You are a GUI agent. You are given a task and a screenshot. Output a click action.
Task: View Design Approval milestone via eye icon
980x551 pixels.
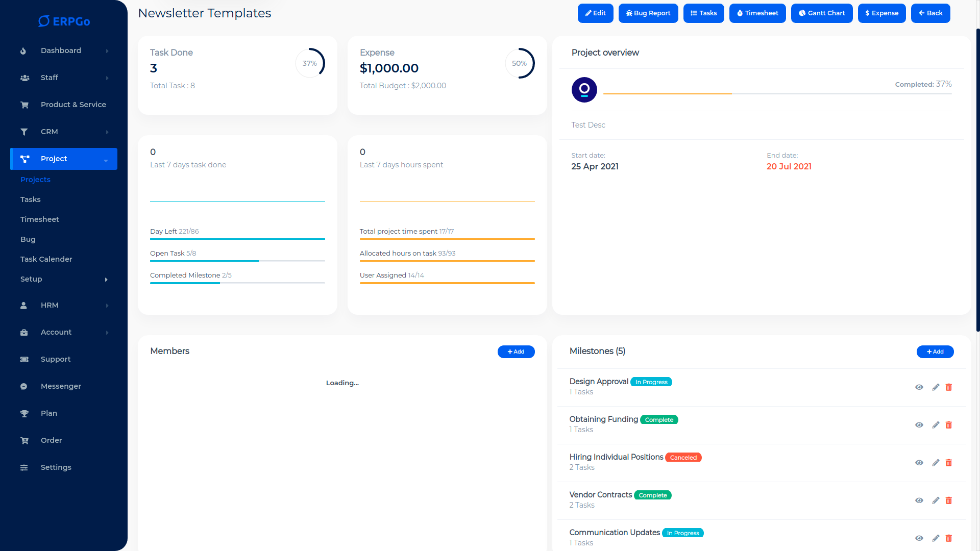tap(919, 387)
